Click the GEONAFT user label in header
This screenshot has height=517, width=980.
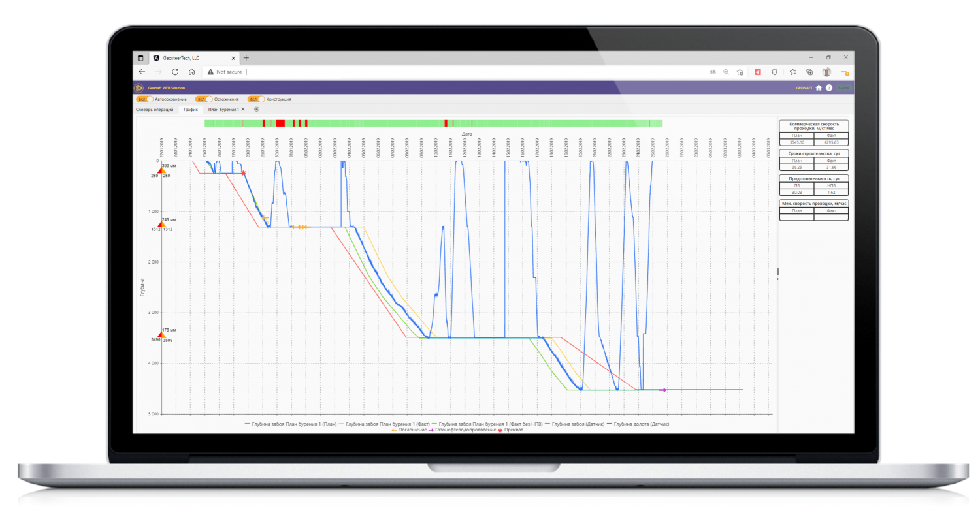804,87
